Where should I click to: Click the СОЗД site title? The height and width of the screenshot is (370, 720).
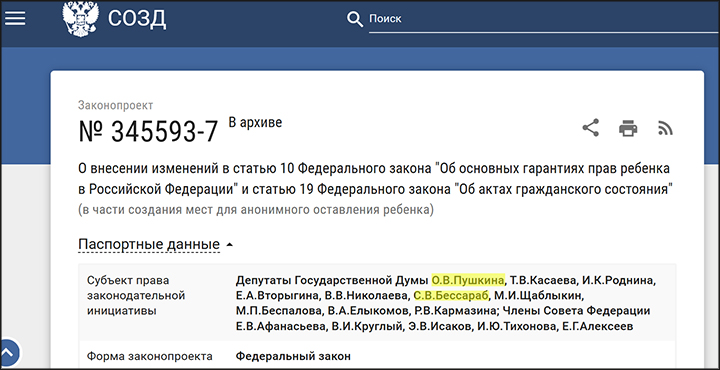(x=137, y=19)
